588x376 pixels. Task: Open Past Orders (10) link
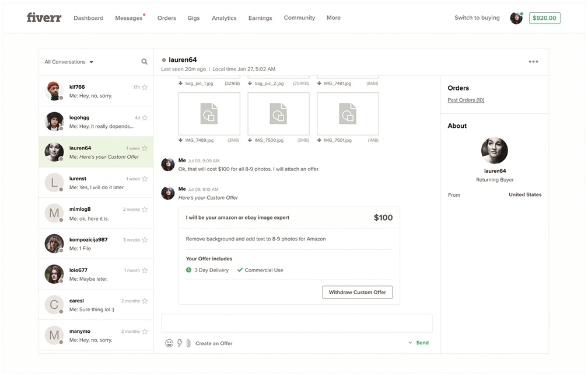tap(466, 100)
